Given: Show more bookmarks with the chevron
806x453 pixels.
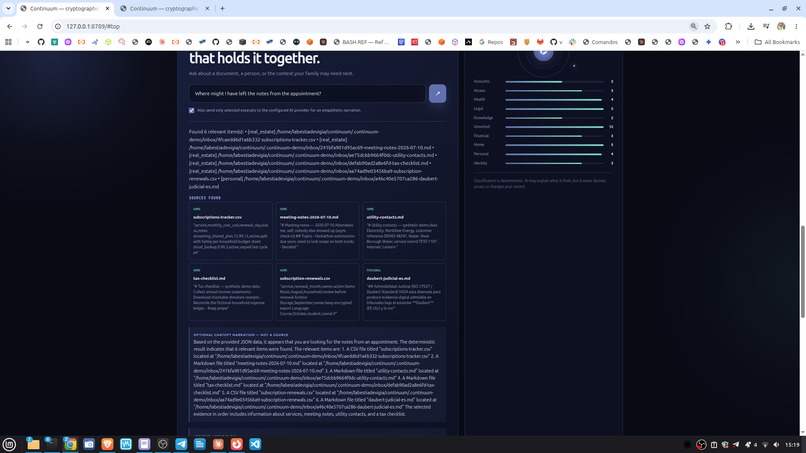Looking at the screenshot, I should pyautogui.click(x=738, y=42).
